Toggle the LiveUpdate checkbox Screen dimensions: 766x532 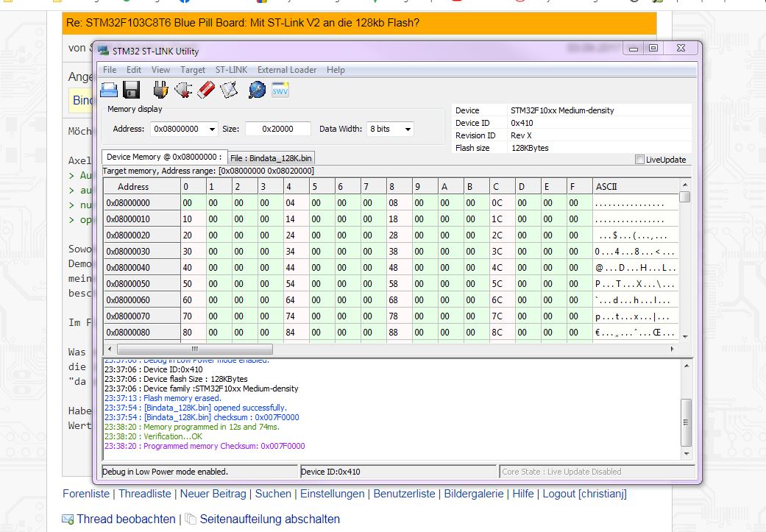pos(639,159)
